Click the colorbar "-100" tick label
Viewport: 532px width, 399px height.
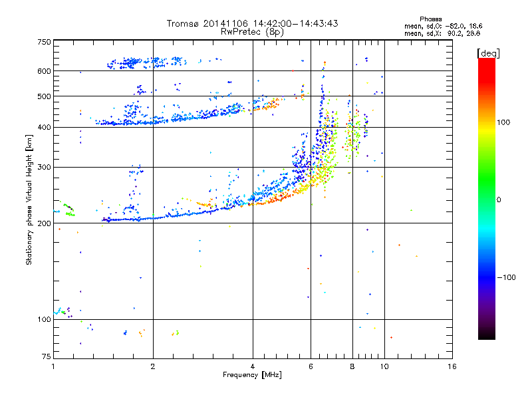(x=506, y=277)
